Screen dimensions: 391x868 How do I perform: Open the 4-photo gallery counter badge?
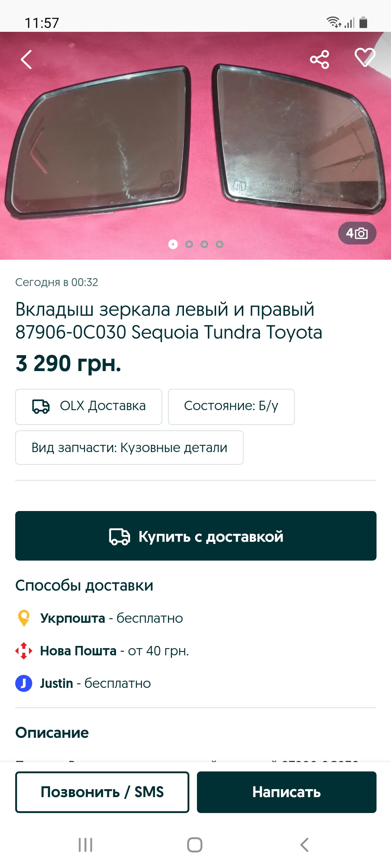coord(357,233)
